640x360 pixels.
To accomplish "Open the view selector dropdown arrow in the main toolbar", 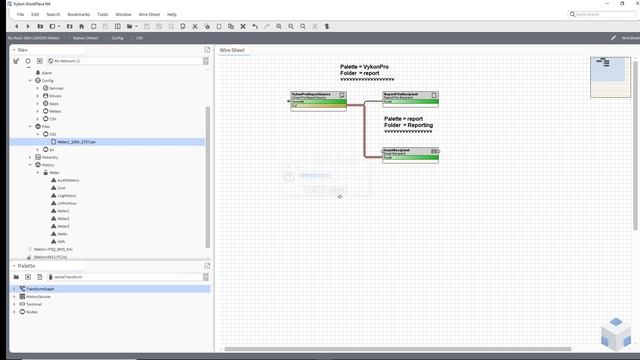I will click(x=59, y=26).
